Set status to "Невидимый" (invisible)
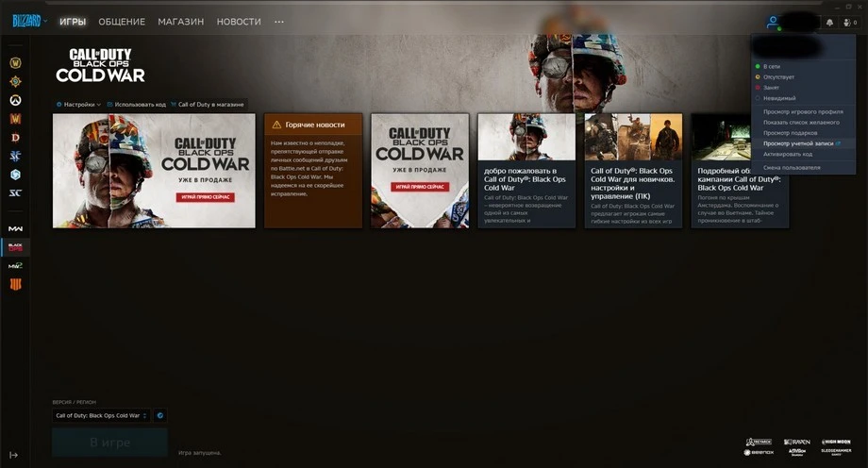The height and width of the screenshot is (468, 868). [777, 98]
